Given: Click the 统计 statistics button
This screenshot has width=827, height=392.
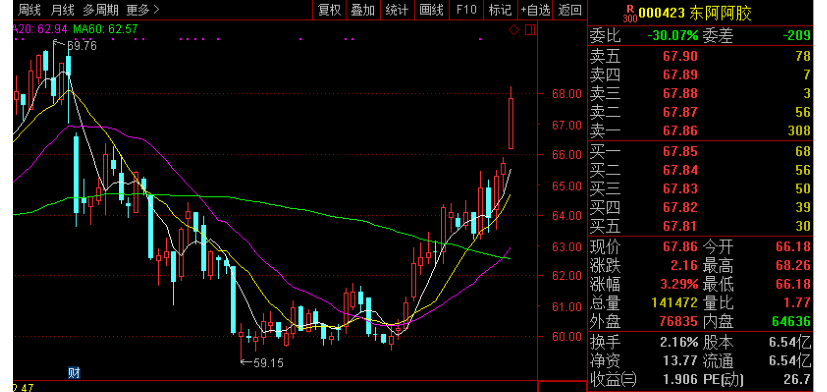Looking at the screenshot, I should coord(397,9).
